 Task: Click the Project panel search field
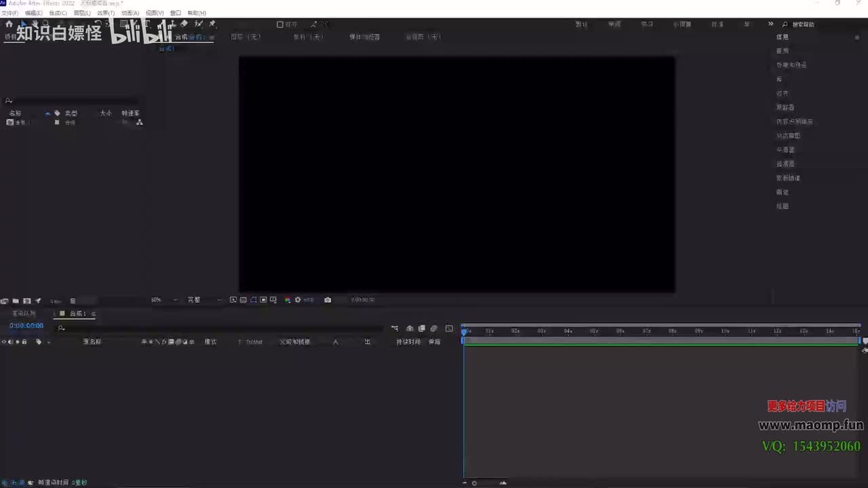tap(71, 101)
